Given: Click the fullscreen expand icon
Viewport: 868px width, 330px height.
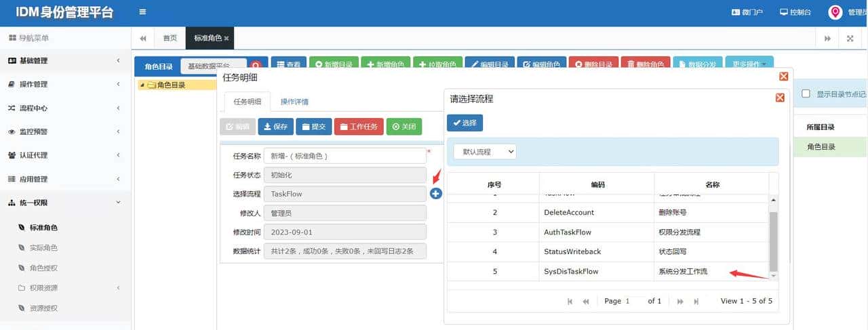Looking at the screenshot, I should coord(850,39).
